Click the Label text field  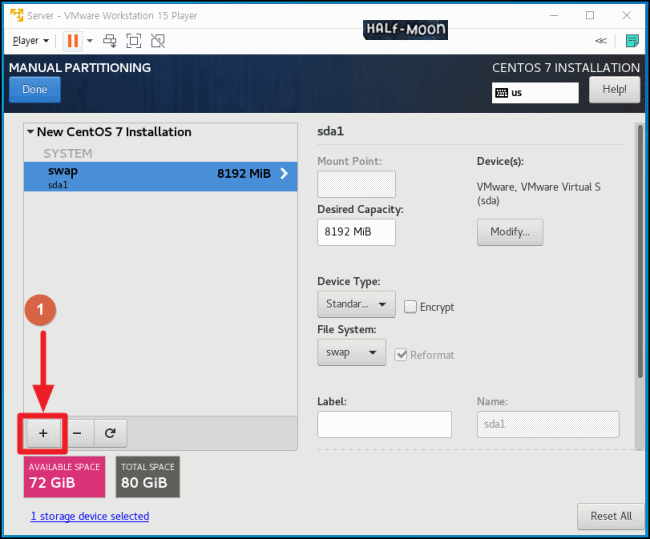[x=384, y=425]
